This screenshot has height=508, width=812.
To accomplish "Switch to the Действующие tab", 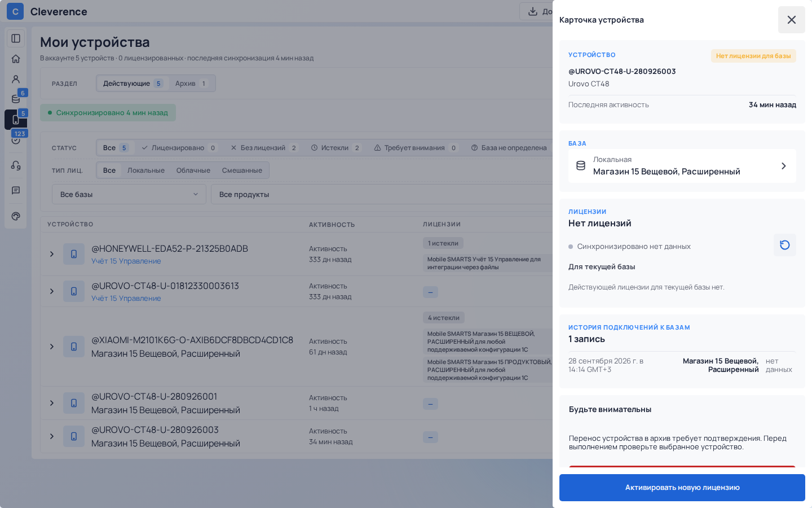I will (x=133, y=84).
